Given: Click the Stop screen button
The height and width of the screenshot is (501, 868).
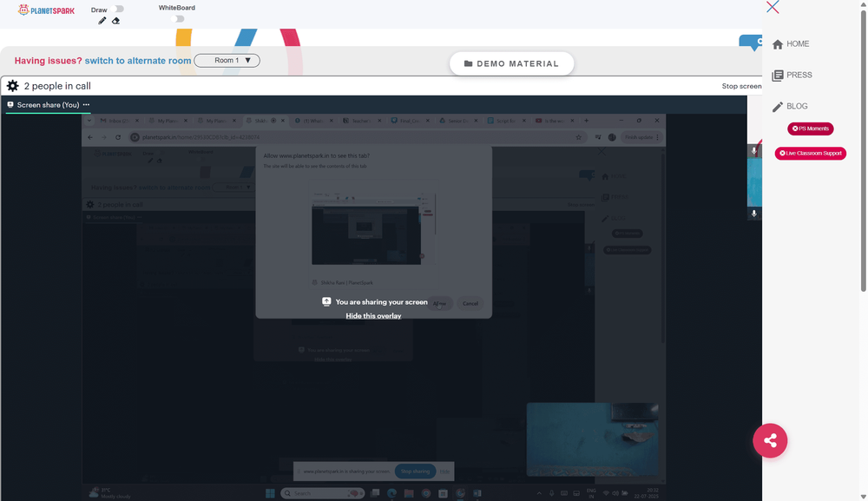Looking at the screenshot, I should tap(742, 86).
